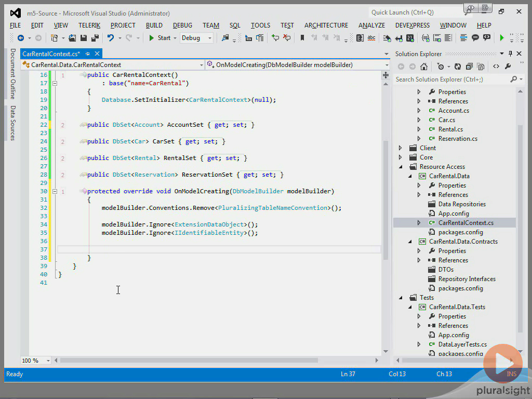Click the Save All toolbar icon
532x399 pixels.
[x=95, y=38]
